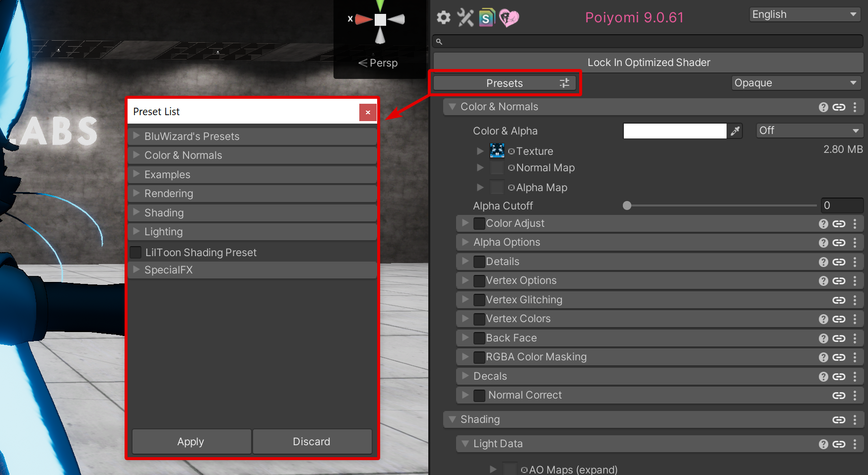Discard the preset changes
Screen dimensions: 868x475
coord(312,442)
